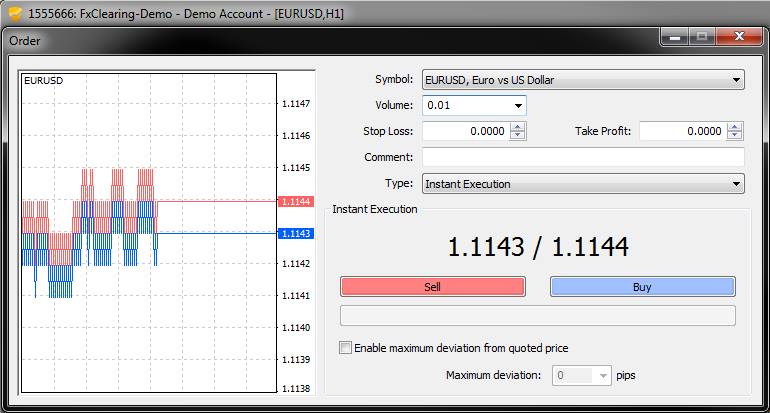Open the Symbol dropdown for EURUSD
The image size is (770, 413).
click(x=737, y=80)
